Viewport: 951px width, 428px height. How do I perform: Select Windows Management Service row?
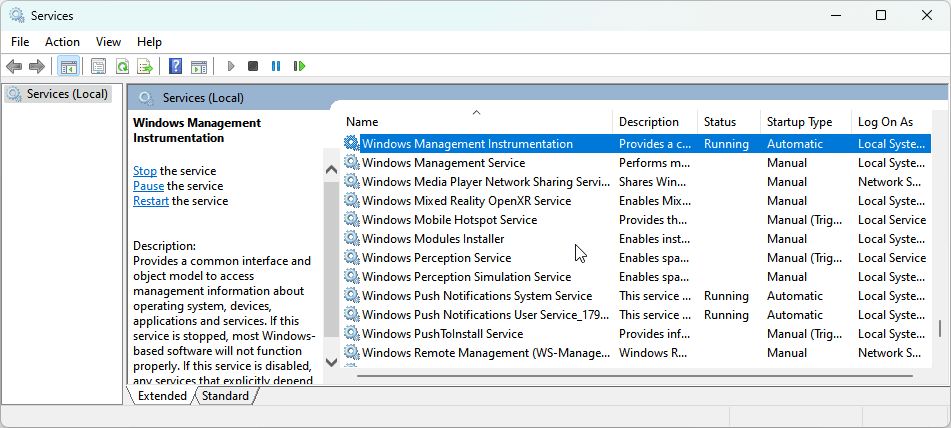[x=636, y=162]
